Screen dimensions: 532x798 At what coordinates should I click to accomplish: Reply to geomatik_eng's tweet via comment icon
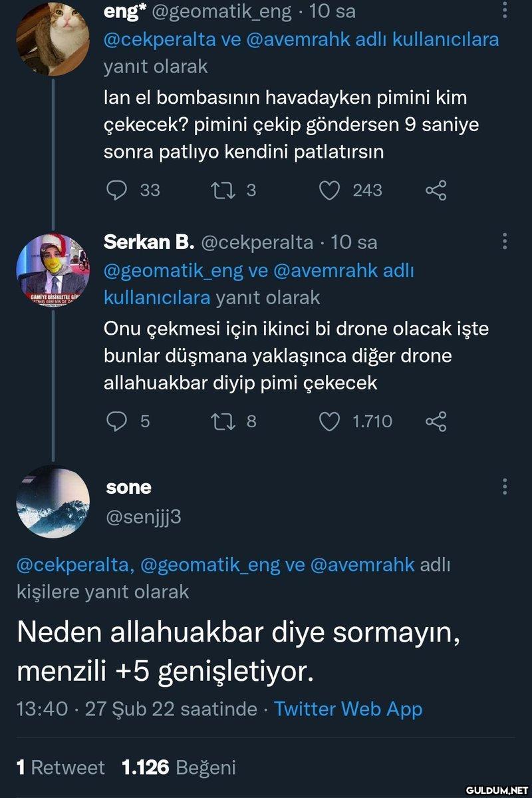point(116,190)
